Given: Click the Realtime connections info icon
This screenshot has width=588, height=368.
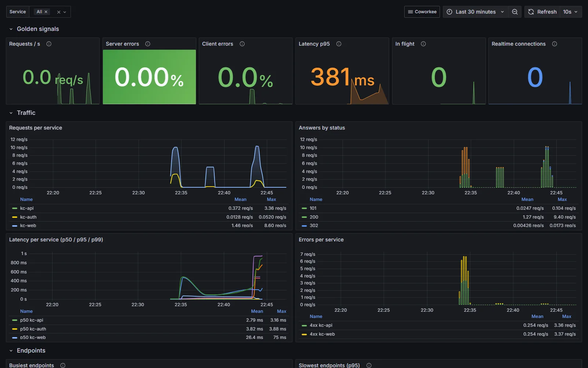Looking at the screenshot, I should coord(555,44).
